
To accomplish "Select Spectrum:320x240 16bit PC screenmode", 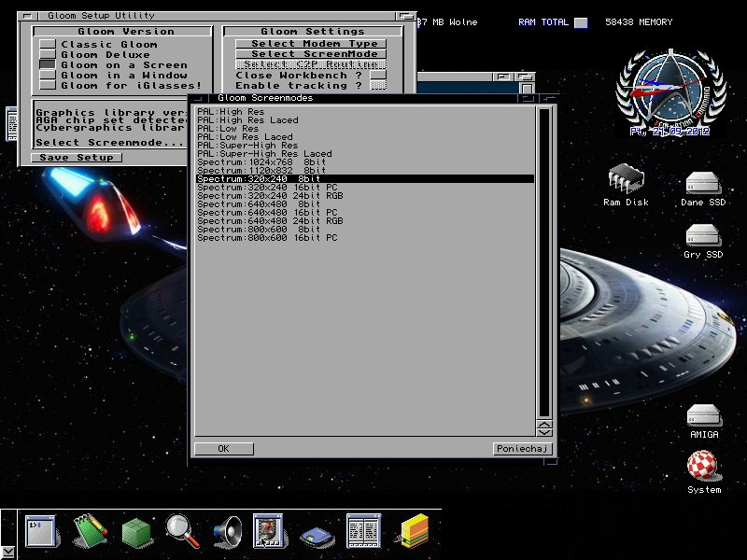I will click(365, 188).
